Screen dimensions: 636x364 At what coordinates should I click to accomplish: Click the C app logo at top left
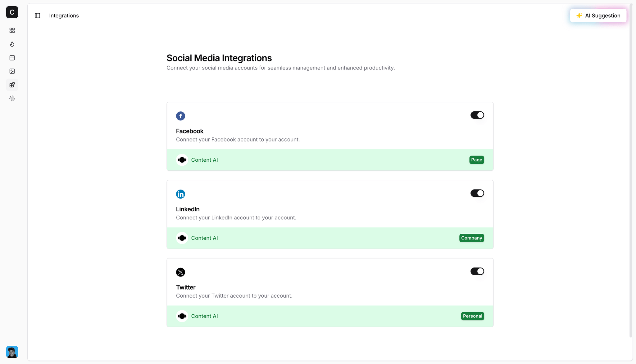point(11,12)
